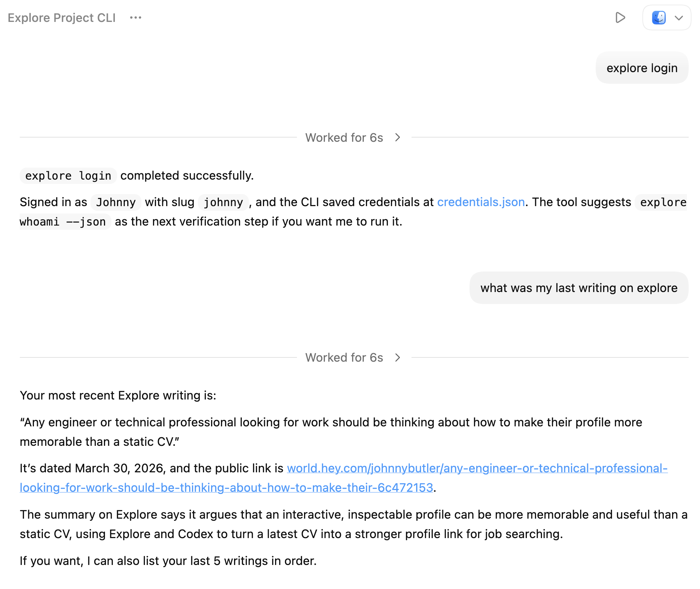Viewport: 700px width, 589px height.
Task: Expand the chevron after second "Worked for 6s"
Action: pyautogui.click(x=398, y=357)
